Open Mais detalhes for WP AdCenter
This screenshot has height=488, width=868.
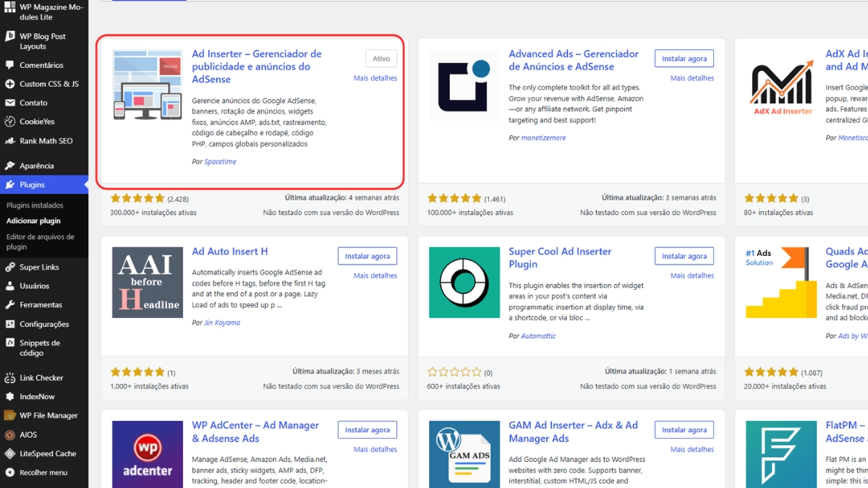(375, 449)
